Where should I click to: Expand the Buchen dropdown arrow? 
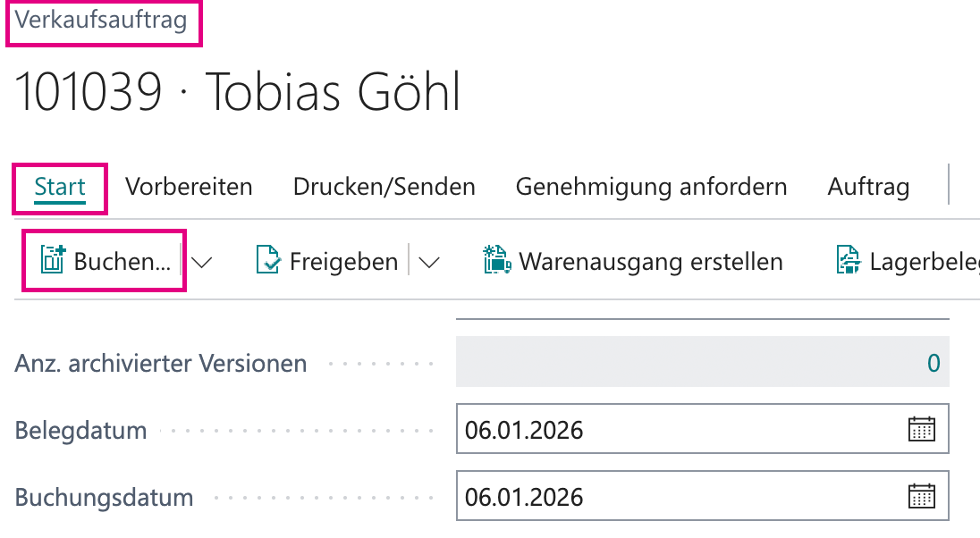coord(202,262)
